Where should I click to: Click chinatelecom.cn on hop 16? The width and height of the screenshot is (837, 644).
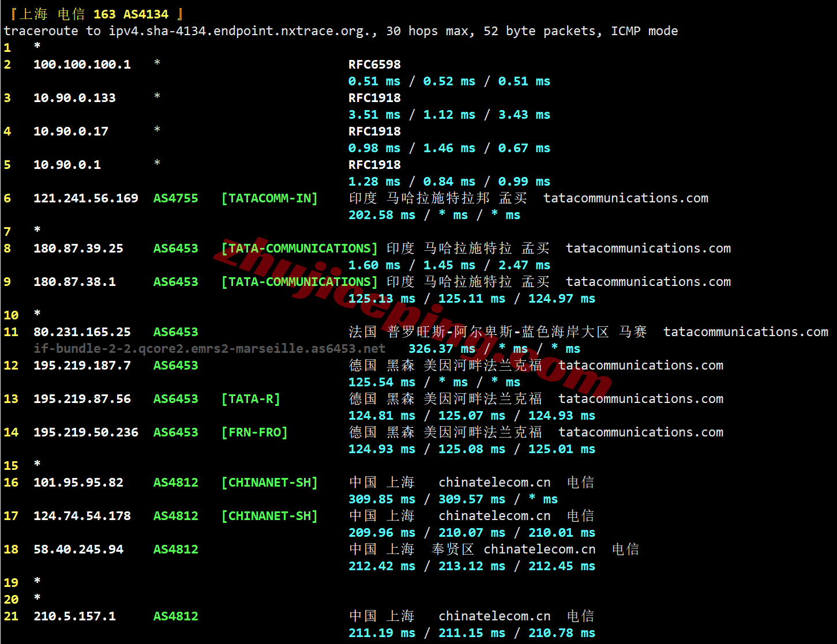(x=494, y=483)
